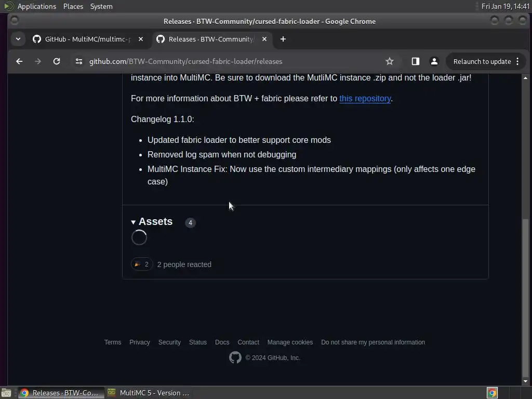532x399 pixels.
Task: Close the GitHub MultiMC tab
Action: (x=140, y=39)
